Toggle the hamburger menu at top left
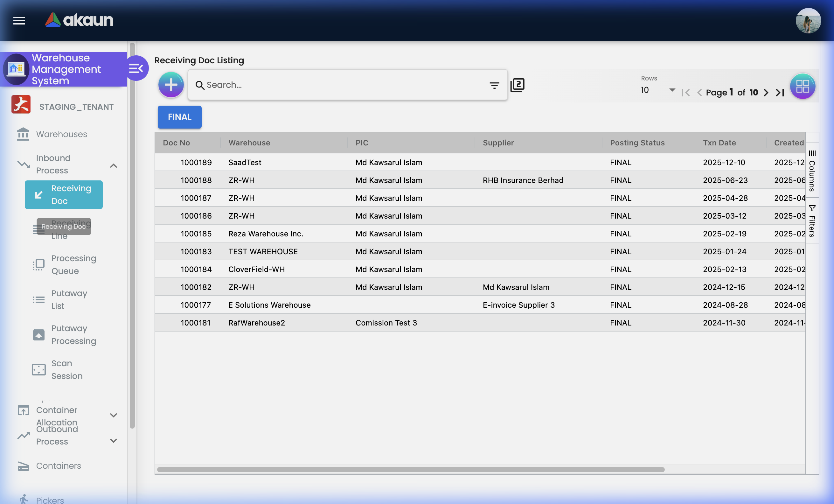The height and width of the screenshot is (504, 834). click(19, 21)
